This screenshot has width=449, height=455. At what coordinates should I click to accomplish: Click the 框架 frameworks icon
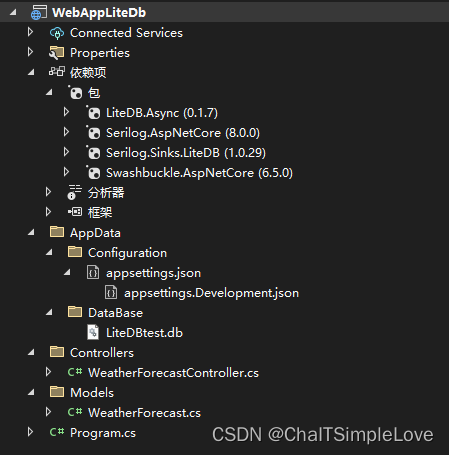pos(75,212)
